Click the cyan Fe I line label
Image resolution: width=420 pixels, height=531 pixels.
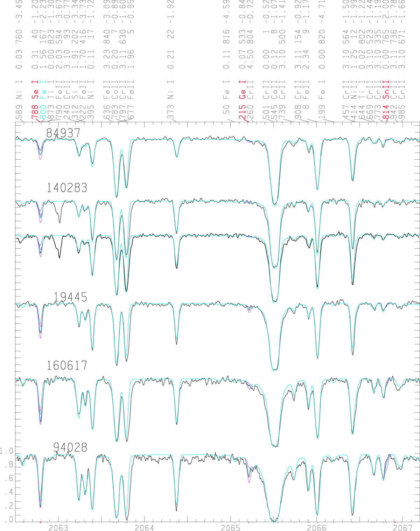(43, 89)
